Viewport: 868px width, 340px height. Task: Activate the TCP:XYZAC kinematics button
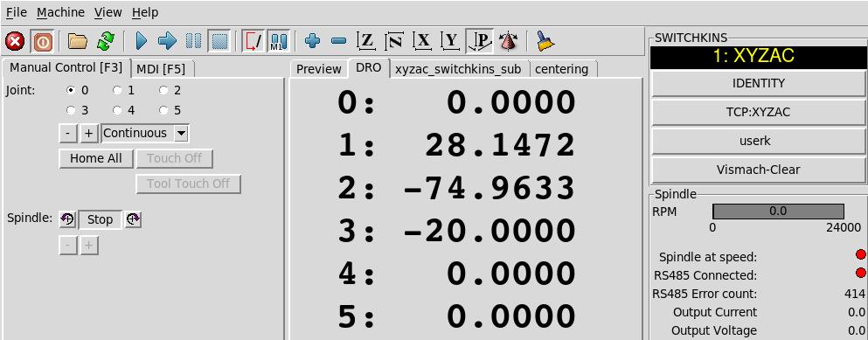tap(758, 113)
